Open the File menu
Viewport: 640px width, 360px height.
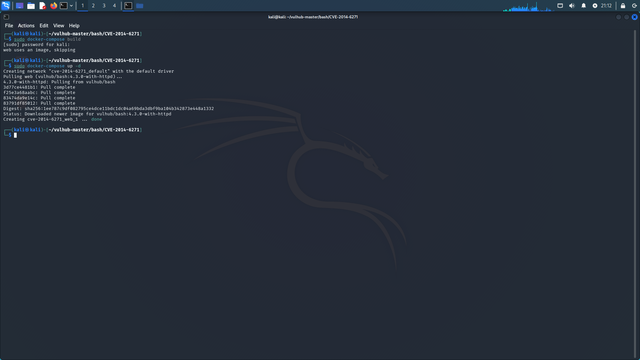pyautogui.click(x=9, y=25)
